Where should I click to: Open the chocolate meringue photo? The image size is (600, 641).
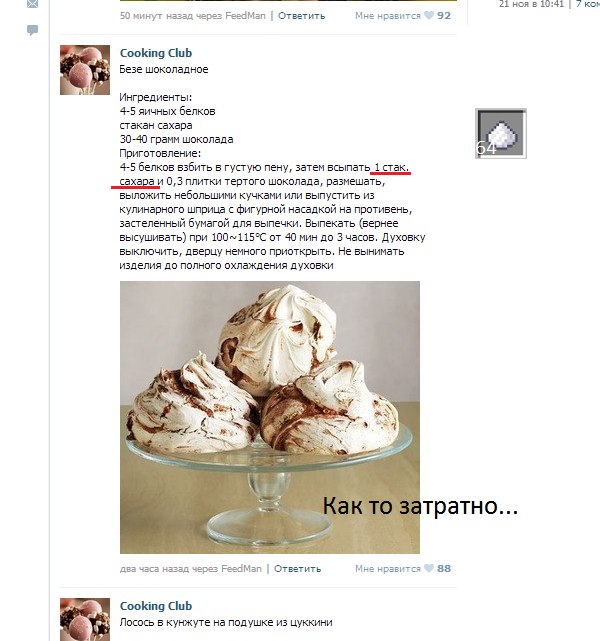pyautogui.click(x=270, y=417)
